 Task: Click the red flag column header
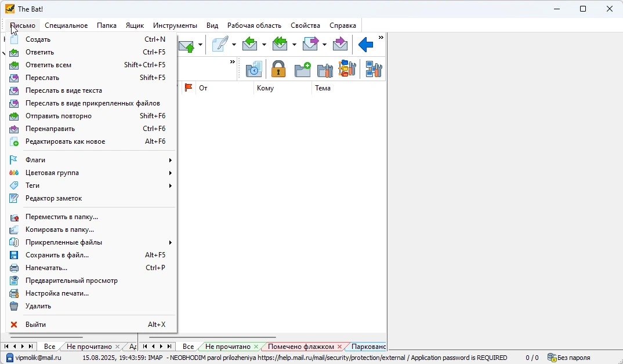pyautogui.click(x=189, y=88)
